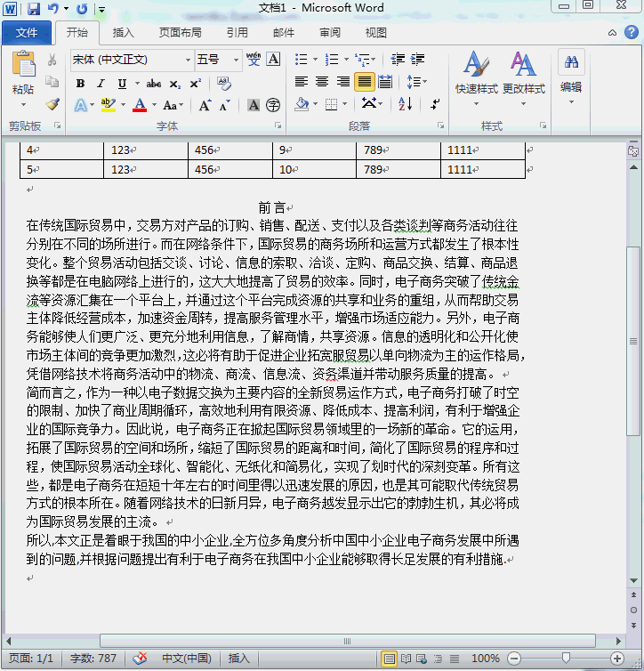The height and width of the screenshot is (671, 644).
Task: Click Decrease Indent icon
Action: (398, 60)
